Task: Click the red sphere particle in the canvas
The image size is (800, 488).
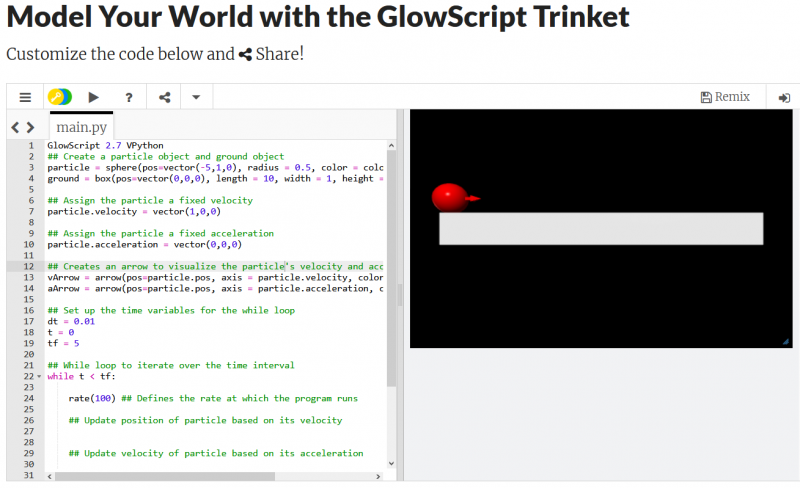Action: click(449, 197)
